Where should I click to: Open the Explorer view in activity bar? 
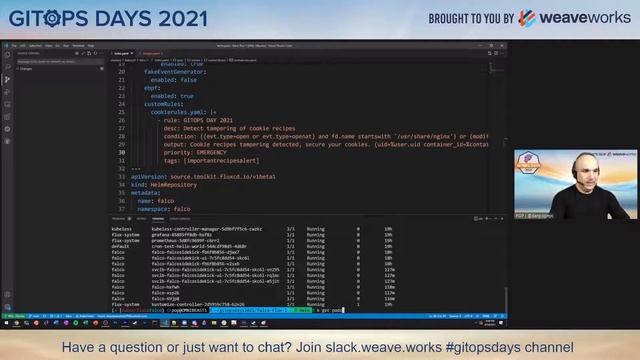click(x=7, y=54)
